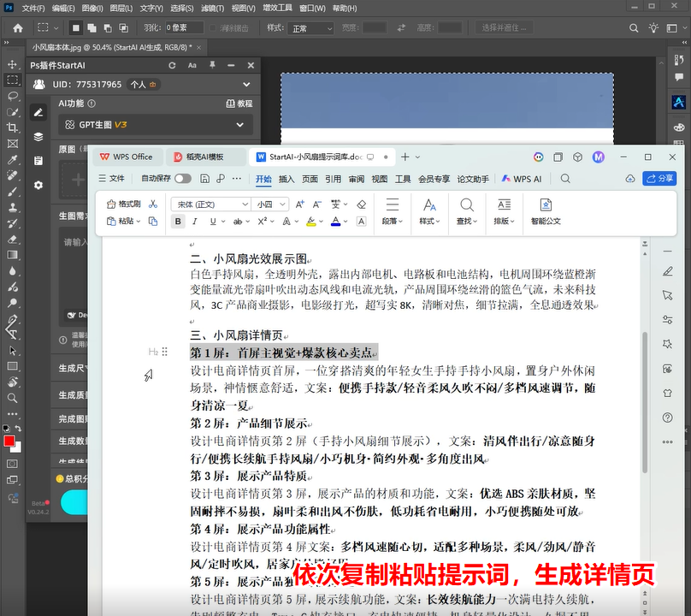Open StartAI layers stack icon
This screenshot has height=616, width=691.
38,137
